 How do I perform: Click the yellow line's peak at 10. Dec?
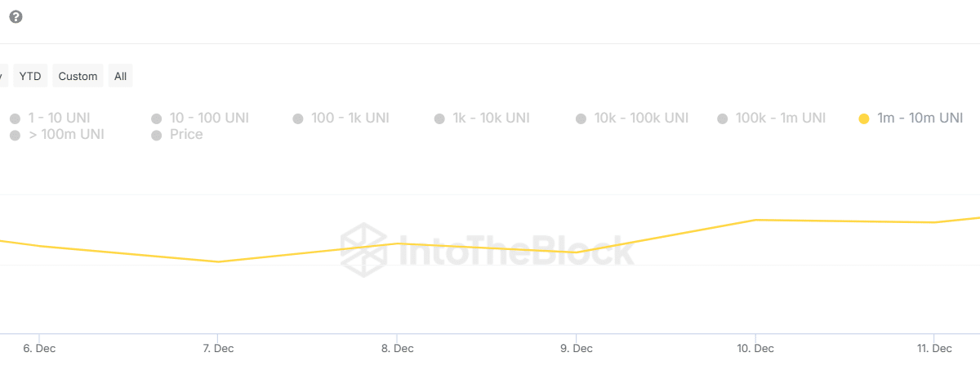click(756, 220)
